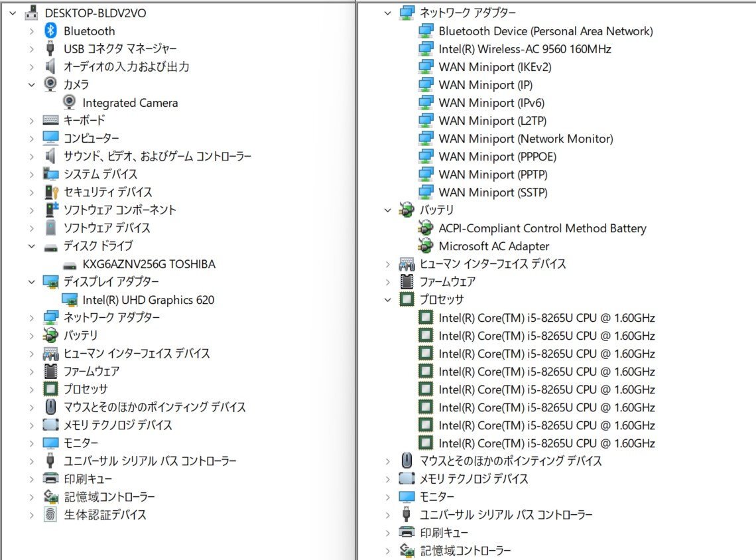Expand the キーボード category
Screen dimensions: 756x560
point(31,121)
